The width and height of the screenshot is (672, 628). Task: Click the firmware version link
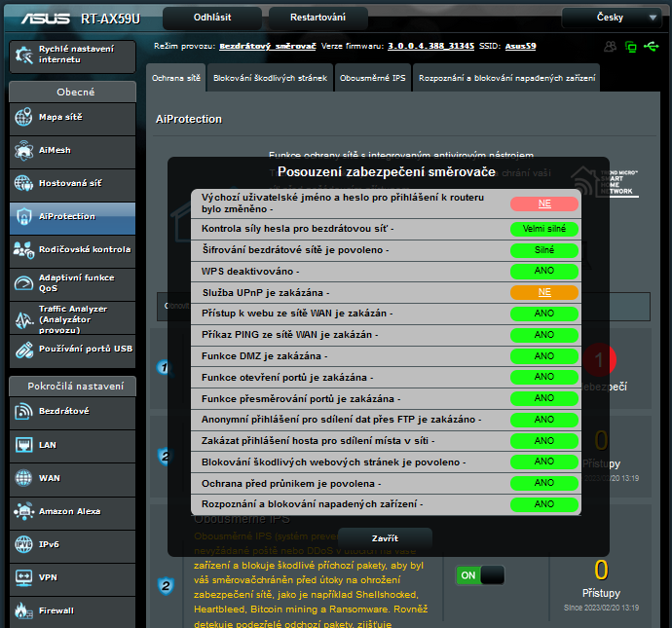[430, 46]
